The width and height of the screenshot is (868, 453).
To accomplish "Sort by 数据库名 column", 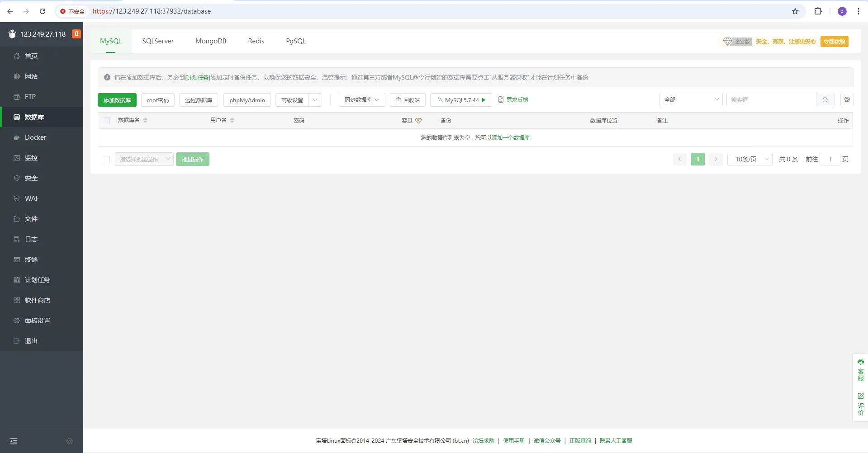I will (145, 120).
